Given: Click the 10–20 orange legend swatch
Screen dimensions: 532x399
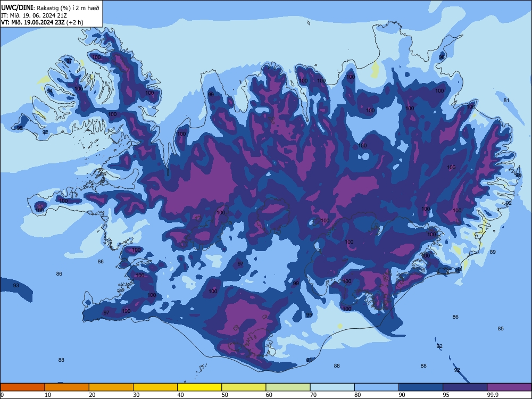Looking at the screenshot, I should [x=67, y=387].
